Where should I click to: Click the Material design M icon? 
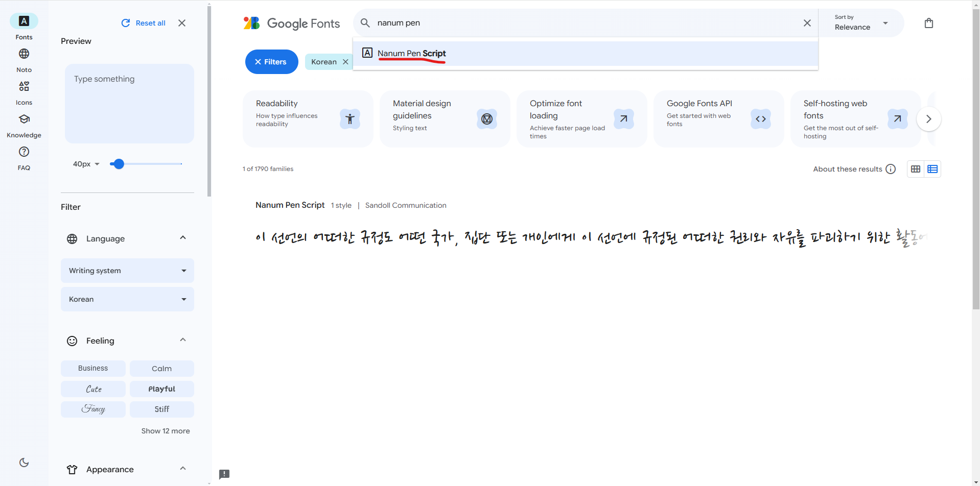(x=487, y=119)
